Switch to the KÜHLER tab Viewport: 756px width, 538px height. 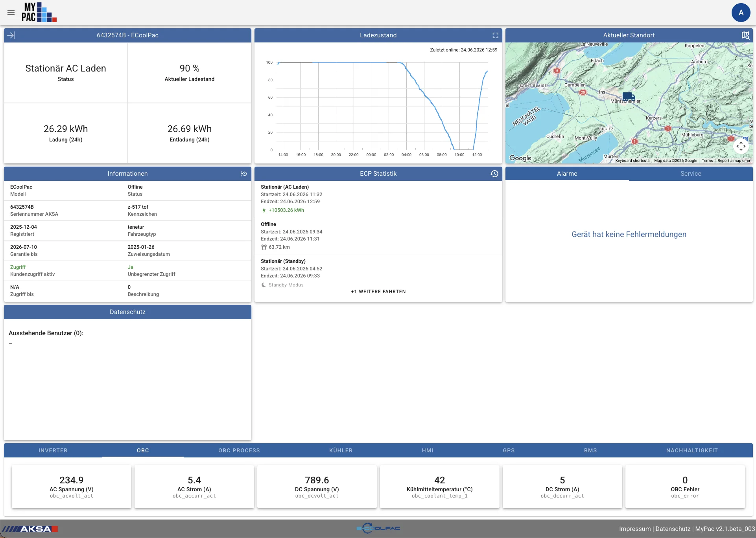point(341,450)
